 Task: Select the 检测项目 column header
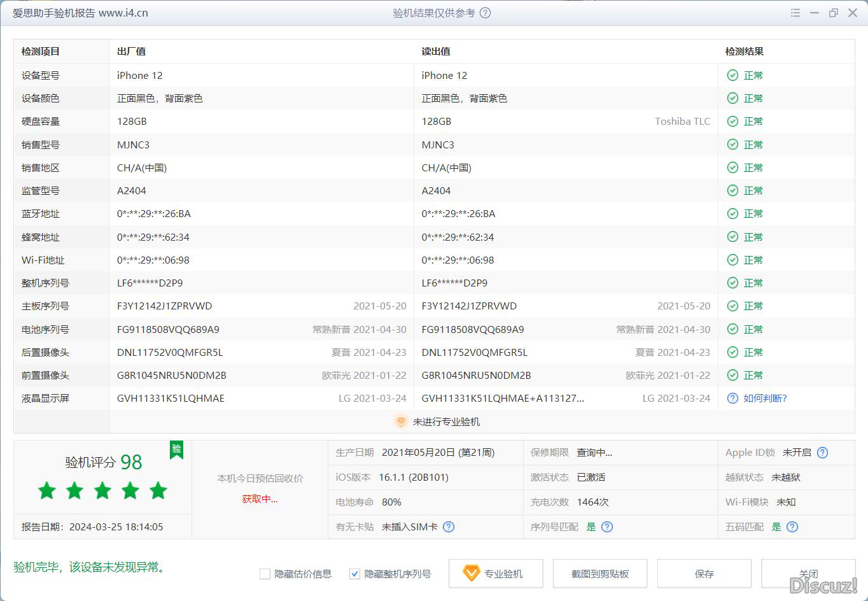(41, 52)
